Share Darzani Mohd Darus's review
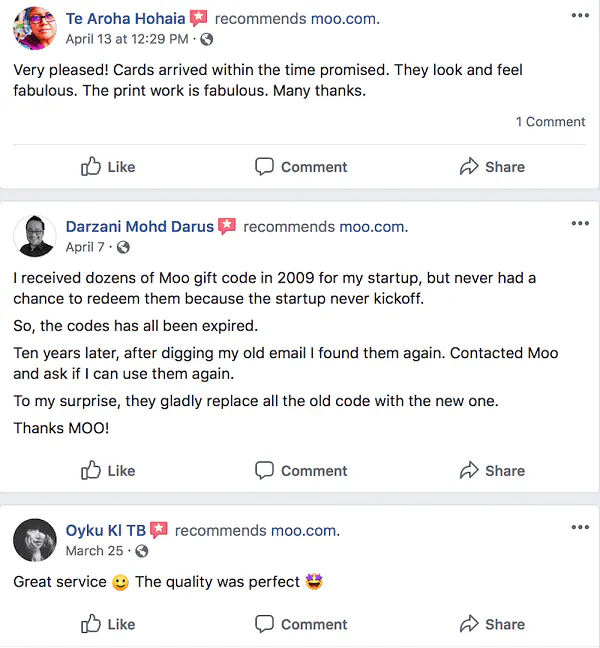600x648 pixels. [x=492, y=471]
